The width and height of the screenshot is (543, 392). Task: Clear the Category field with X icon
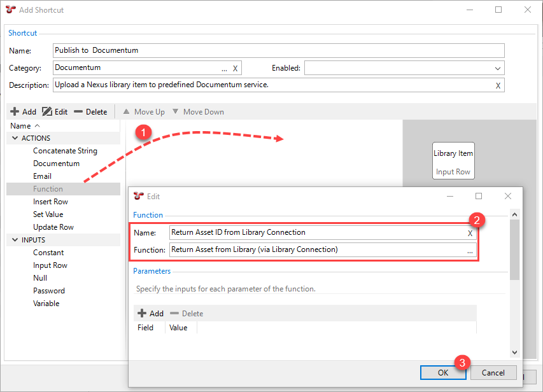235,68
